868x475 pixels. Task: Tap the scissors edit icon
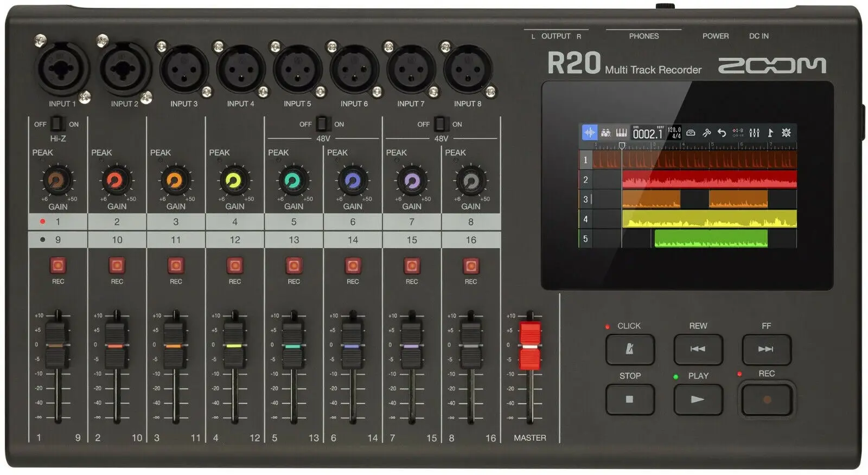(x=706, y=133)
